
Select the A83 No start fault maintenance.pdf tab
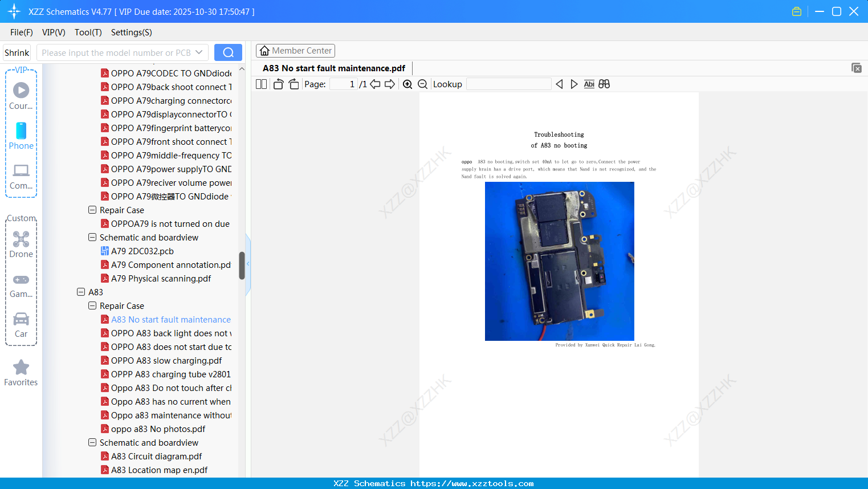[334, 68]
